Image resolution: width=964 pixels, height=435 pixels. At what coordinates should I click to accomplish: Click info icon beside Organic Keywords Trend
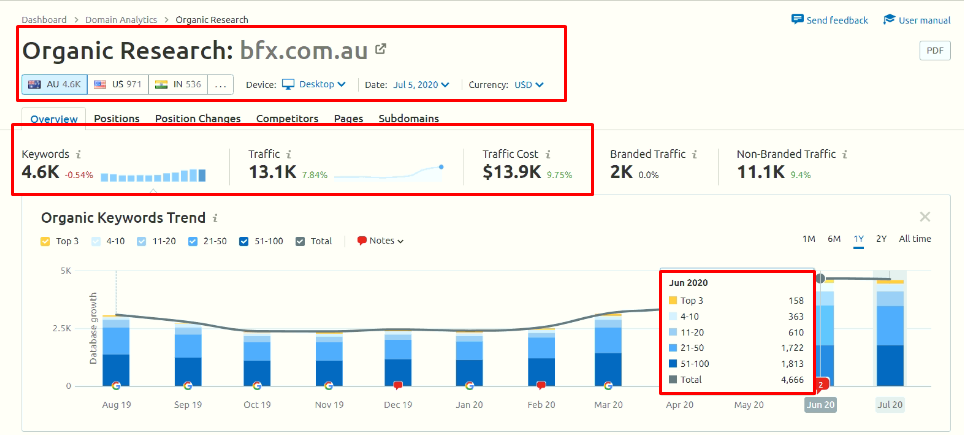coord(215,218)
